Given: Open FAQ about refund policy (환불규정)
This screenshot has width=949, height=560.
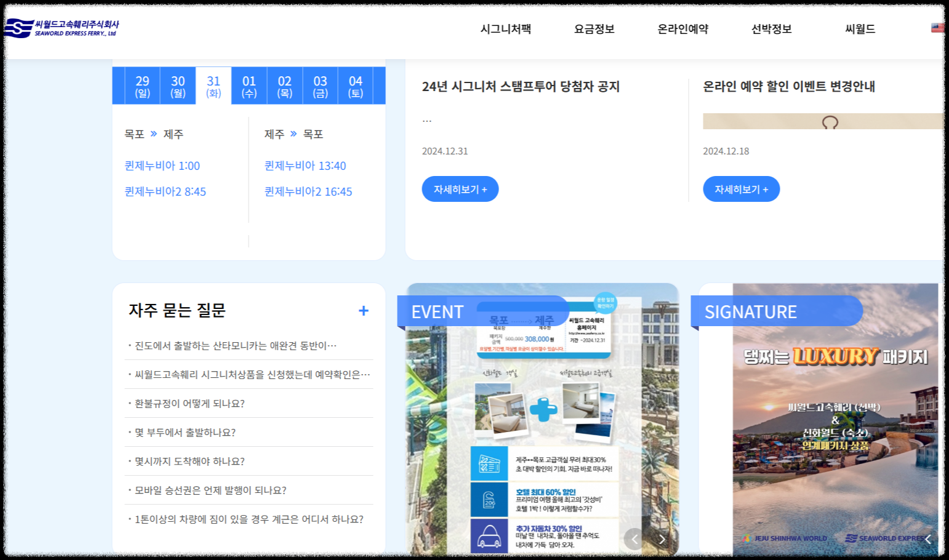Looking at the screenshot, I should [x=188, y=403].
